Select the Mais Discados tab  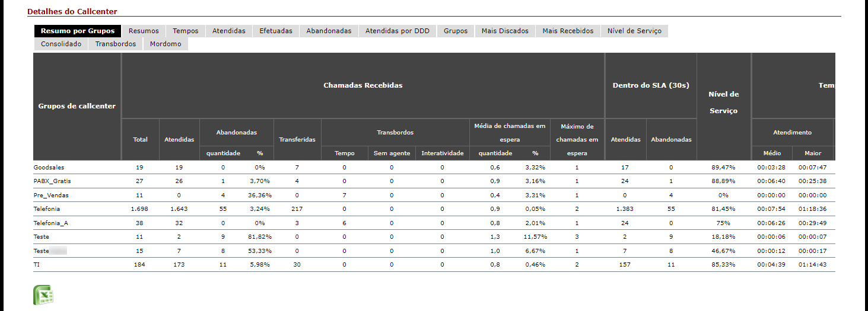pyautogui.click(x=505, y=31)
